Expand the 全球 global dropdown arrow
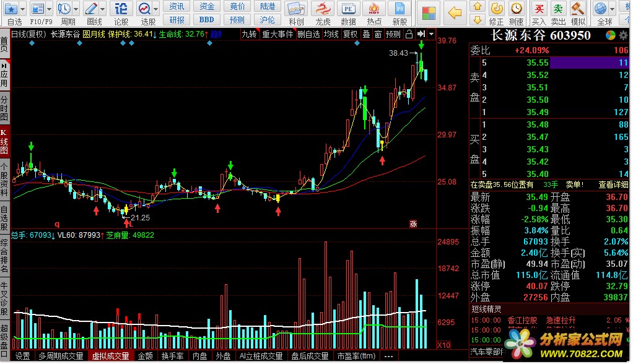The width and height of the screenshot is (633, 364). coord(612,9)
